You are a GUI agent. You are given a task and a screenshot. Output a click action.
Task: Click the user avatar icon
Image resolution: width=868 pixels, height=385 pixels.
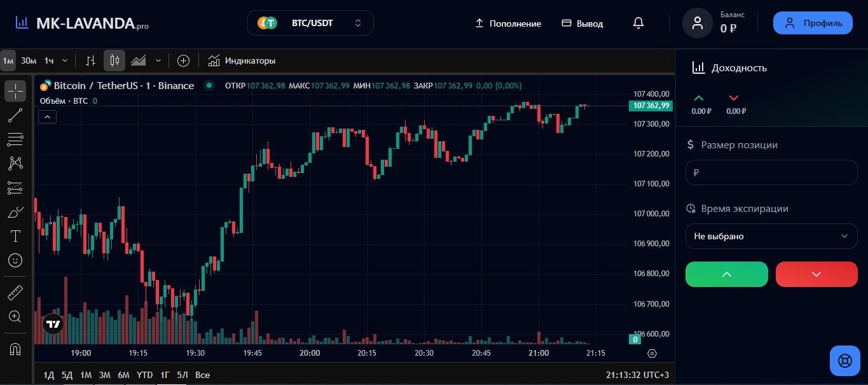click(x=698, y=24)
